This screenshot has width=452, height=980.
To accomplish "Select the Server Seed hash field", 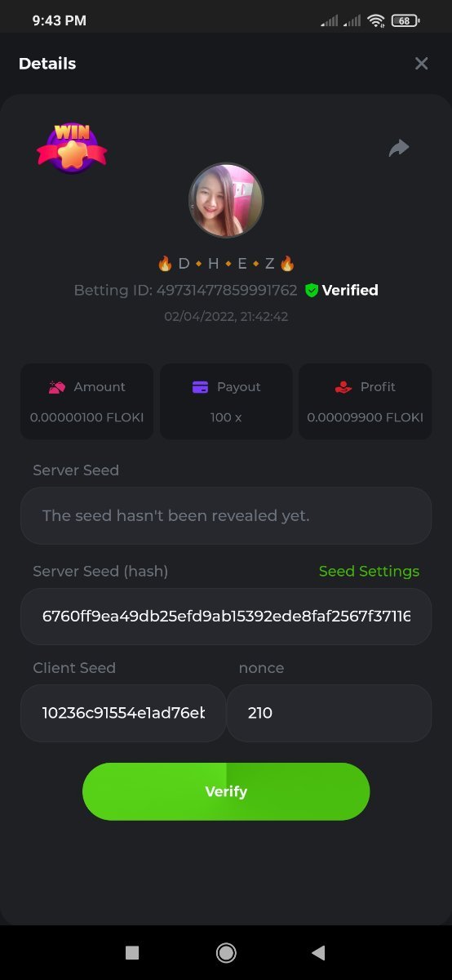I will click(x=226, y=616).
